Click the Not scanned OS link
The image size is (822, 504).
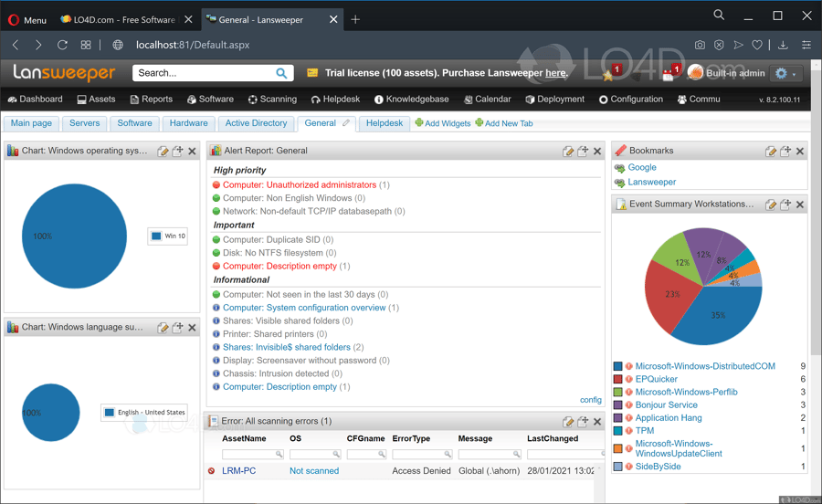[314, 470]
